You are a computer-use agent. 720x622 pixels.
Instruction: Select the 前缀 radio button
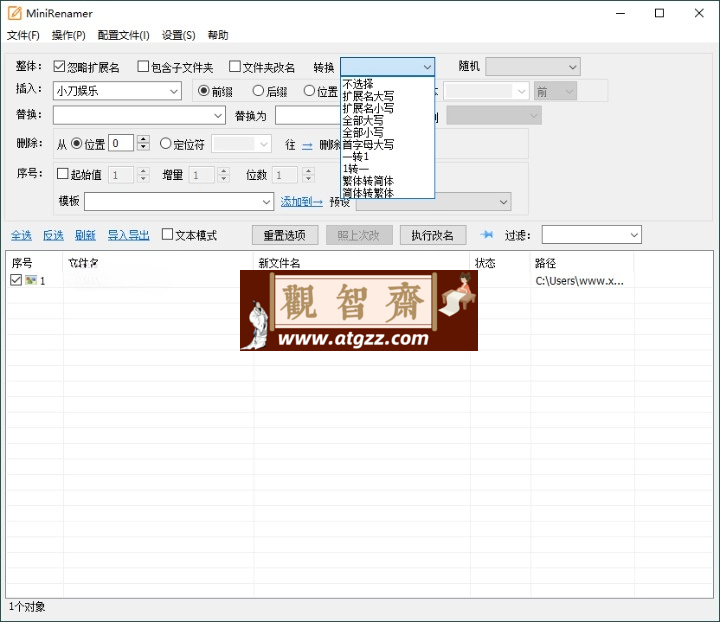tap(203, 91)
